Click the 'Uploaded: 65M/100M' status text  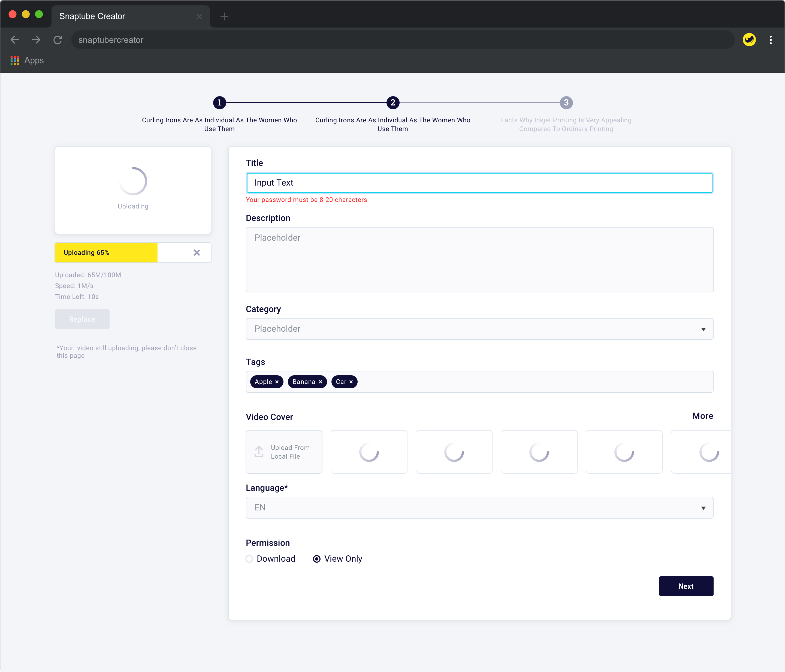coord(88,275)
